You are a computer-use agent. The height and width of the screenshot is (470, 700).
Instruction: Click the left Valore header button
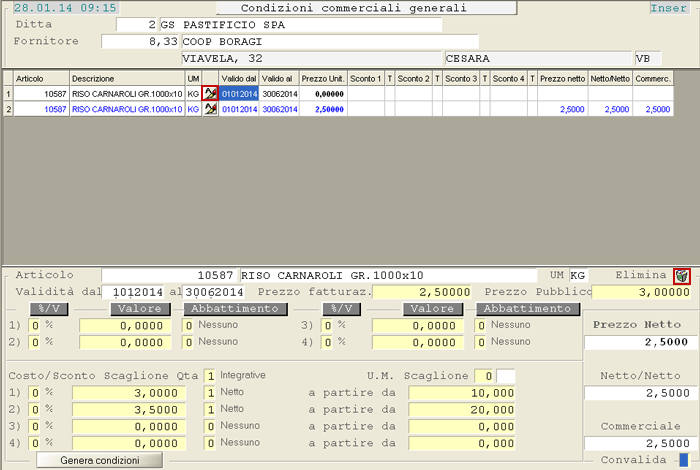pyautogui.click(x=141, y=309)
